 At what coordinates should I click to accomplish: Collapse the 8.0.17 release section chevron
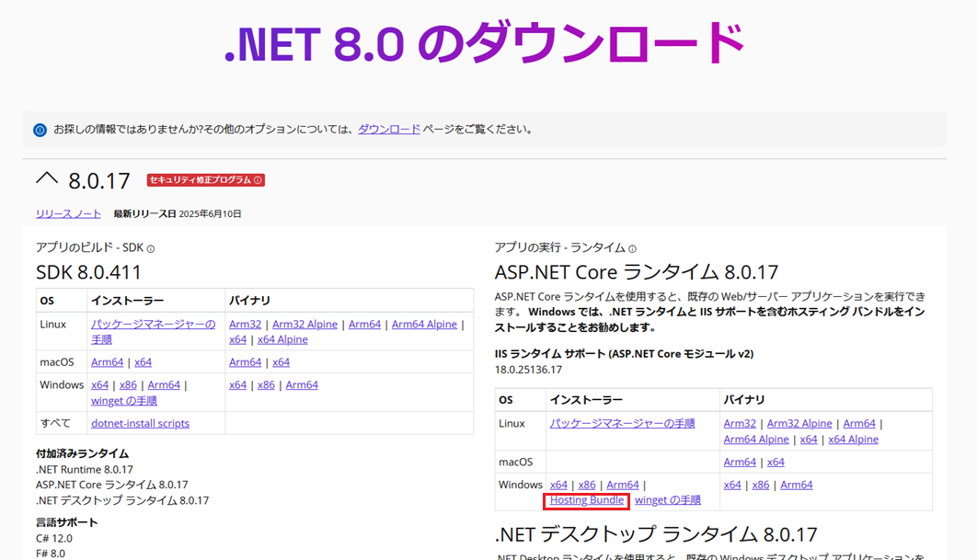click(47, 178)
